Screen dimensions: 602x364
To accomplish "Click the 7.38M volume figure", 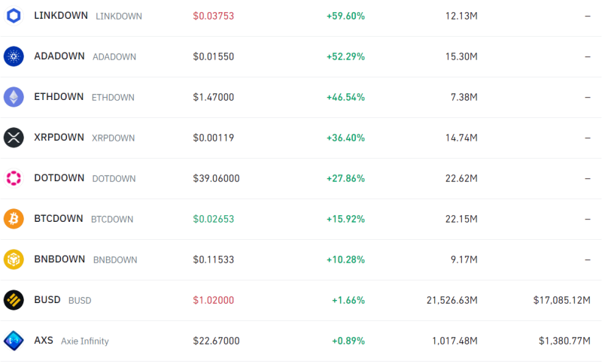I will (x=464, y=98).
